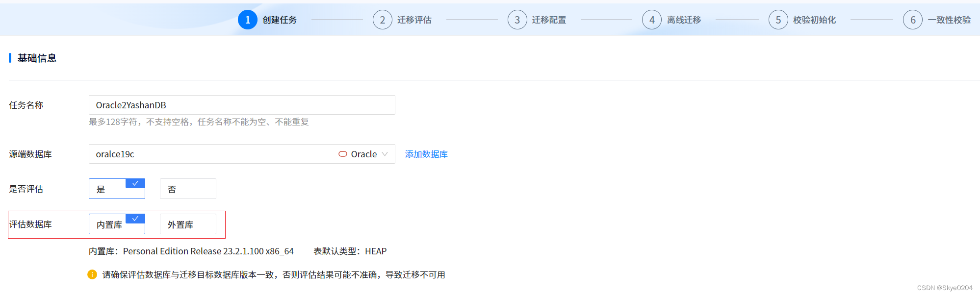Click the orange info icon beside the warning

[x=92, y=274]
